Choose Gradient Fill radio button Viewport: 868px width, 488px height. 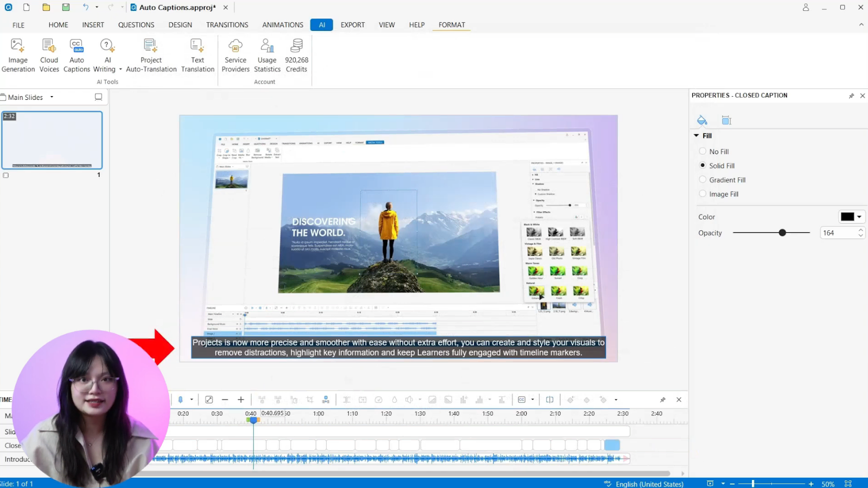(x=703, y=180)
